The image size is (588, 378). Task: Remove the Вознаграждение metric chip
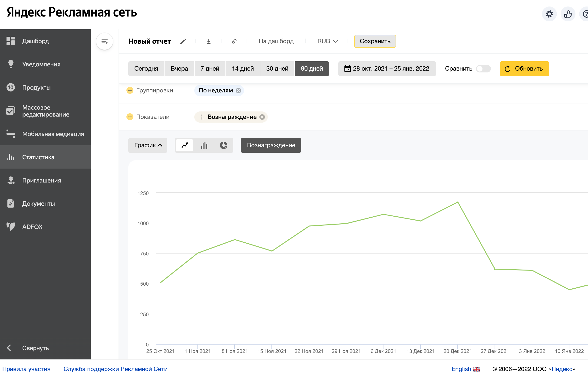[x=262, y=117]
